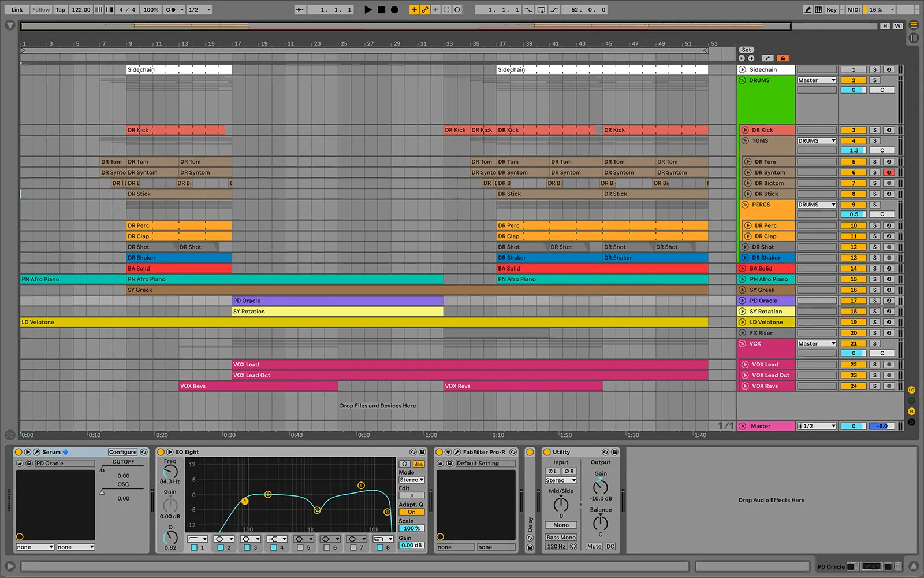924x578 pixels.
Task: Enable EQ Eight filter band 5 checkbox
Action: 300,547
